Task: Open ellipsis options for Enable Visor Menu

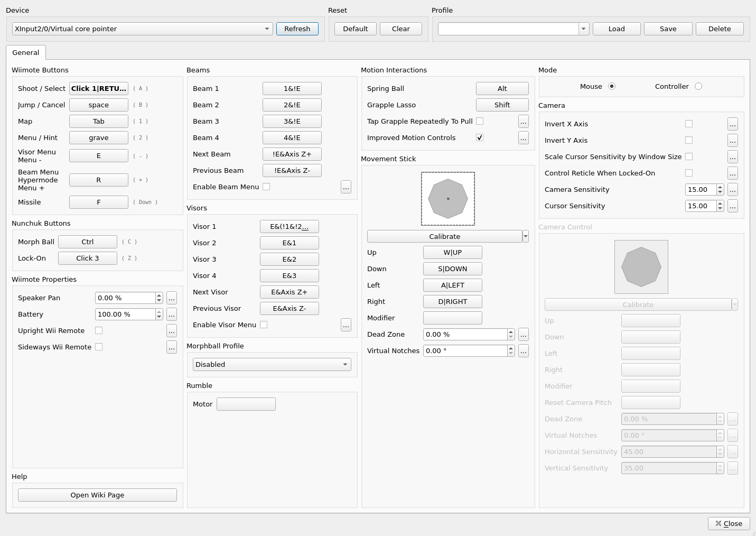Action: point(346,325)
